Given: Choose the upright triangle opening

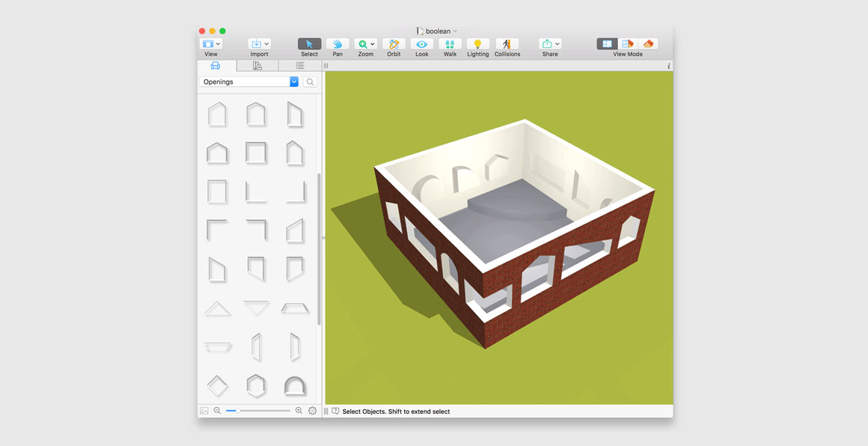Looking at the screenshot, I should coord(217,308).
